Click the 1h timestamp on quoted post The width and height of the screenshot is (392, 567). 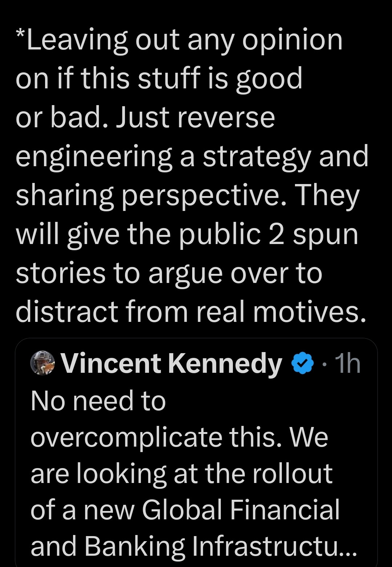347,363
